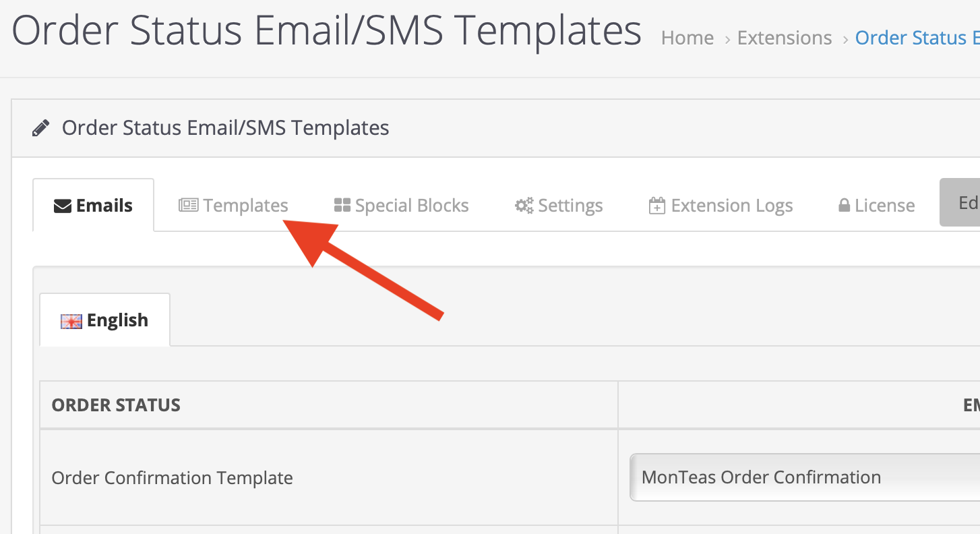Go to the Settings tab

point(570,206)
